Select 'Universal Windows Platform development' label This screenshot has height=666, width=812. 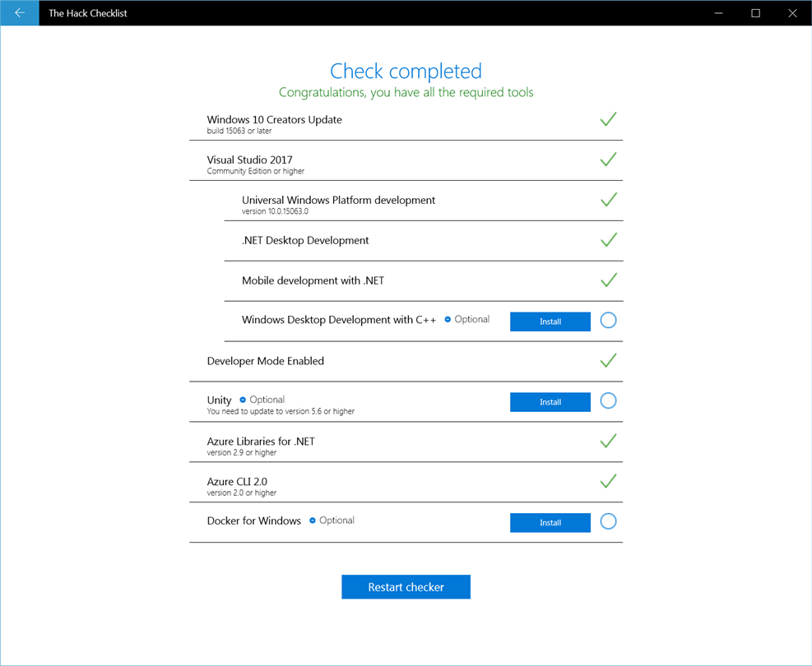[338, 201]
